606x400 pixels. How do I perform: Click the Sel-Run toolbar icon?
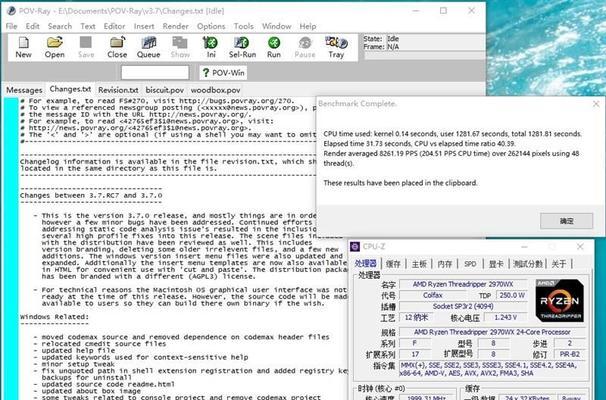coord(242,47)
